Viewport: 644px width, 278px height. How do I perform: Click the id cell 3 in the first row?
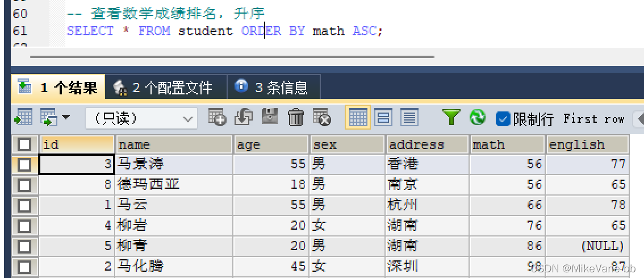(x=77, y=164)
